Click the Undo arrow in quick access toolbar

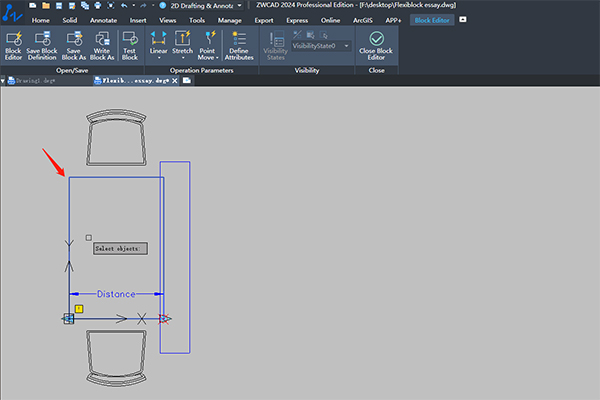(124, 5)
